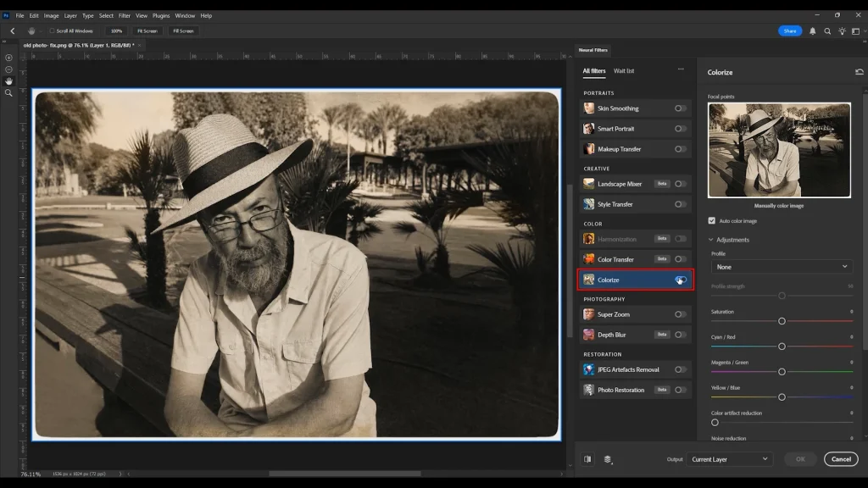
Task: Click the Landscape Mixer filter icon
Action: tap(588, 184)
